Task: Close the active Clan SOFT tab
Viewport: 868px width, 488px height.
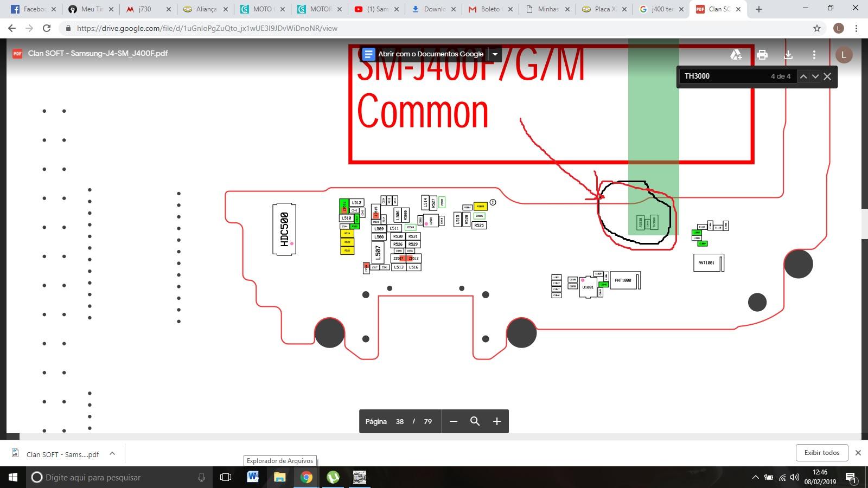Action: (x=738, y=9)
